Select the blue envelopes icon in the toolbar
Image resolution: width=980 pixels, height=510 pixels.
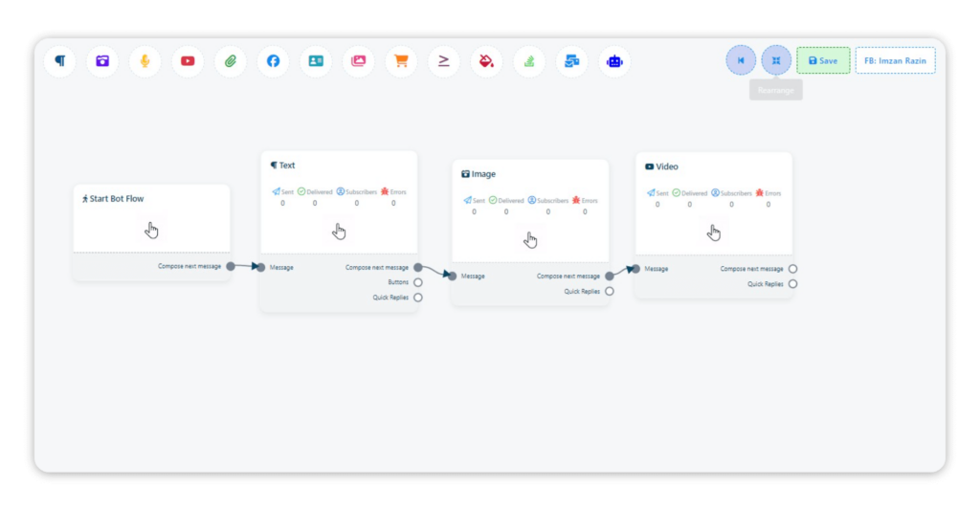click(x=572, y=61)
